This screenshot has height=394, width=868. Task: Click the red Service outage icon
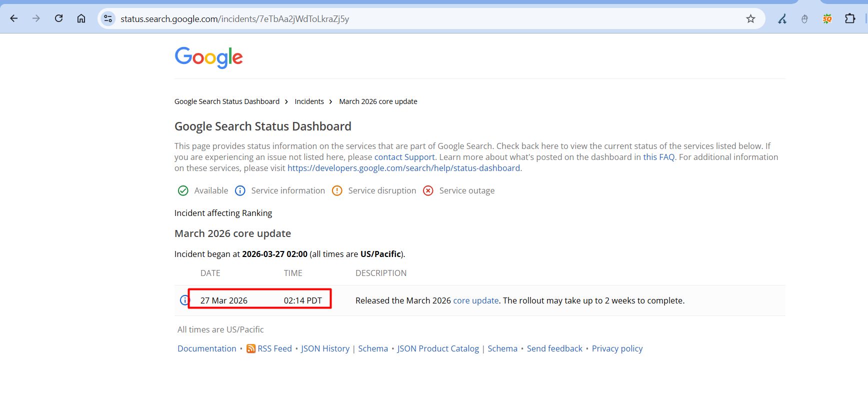click(x=428, y=190)
